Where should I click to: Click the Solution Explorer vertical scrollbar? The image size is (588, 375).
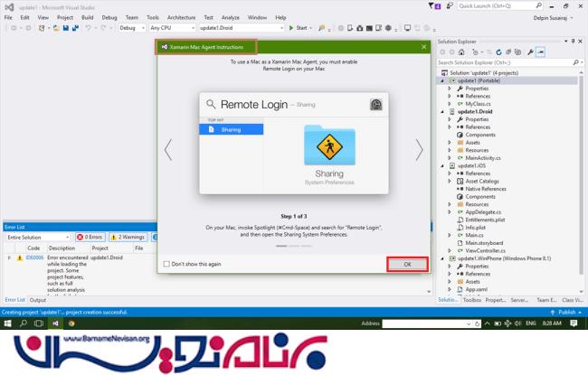click(582, 180)
